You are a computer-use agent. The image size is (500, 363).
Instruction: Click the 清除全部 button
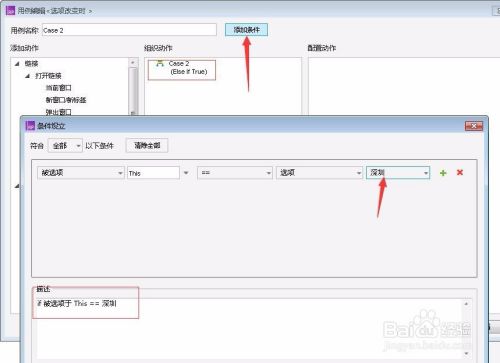(x=147, y=145)
